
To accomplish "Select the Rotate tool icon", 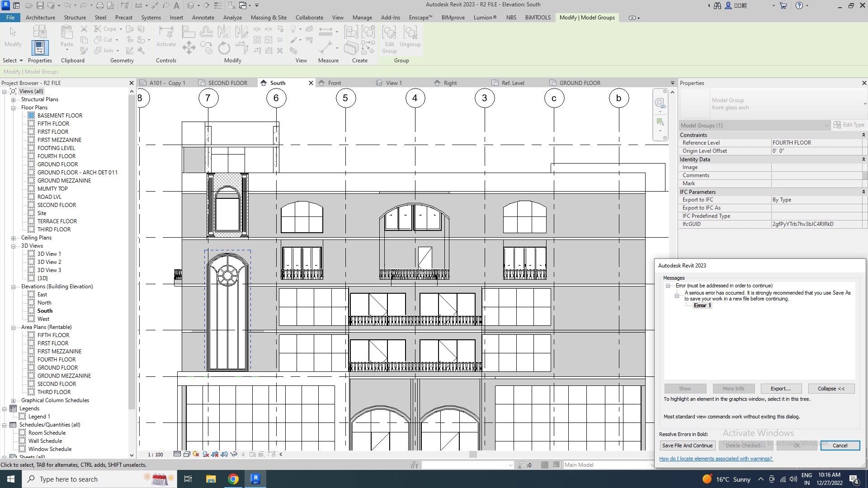I will pyautogui.click(x=224, y=48).
